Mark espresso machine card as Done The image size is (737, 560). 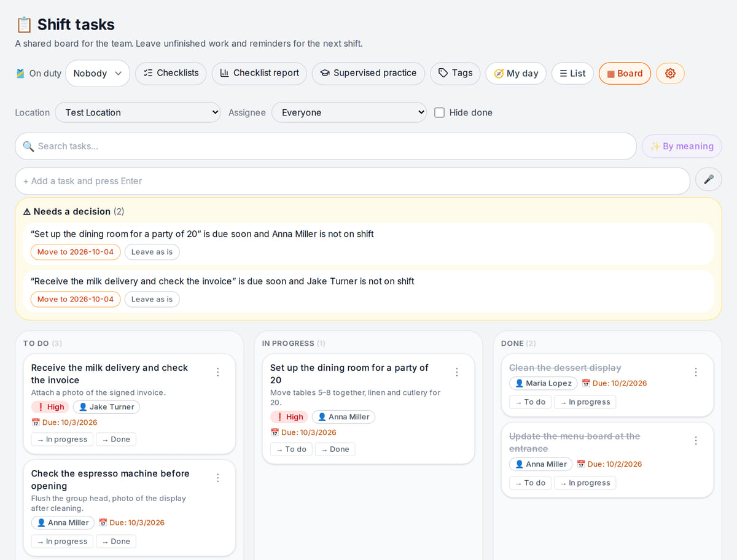pos(116,541)
